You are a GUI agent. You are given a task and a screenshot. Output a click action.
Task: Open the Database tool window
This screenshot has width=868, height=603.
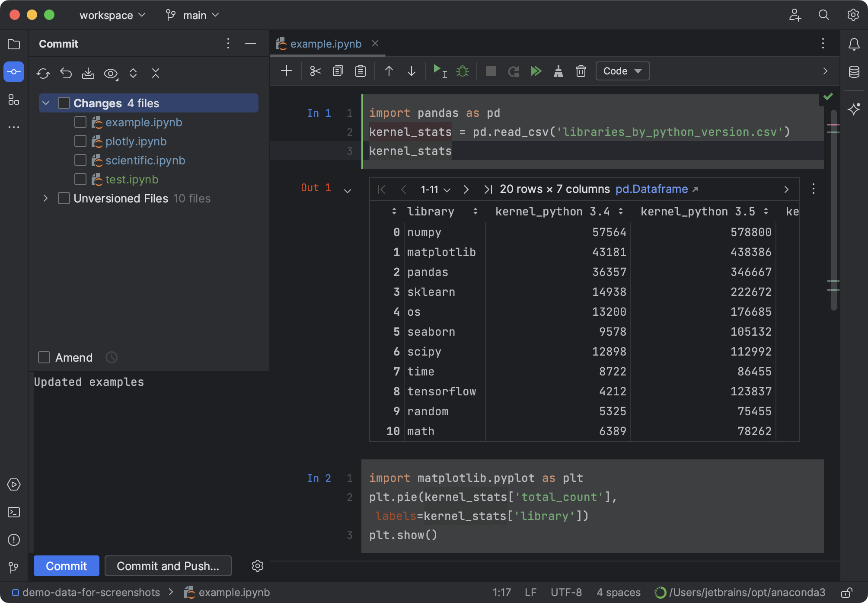pyautogui.click(x=854, y=72)
